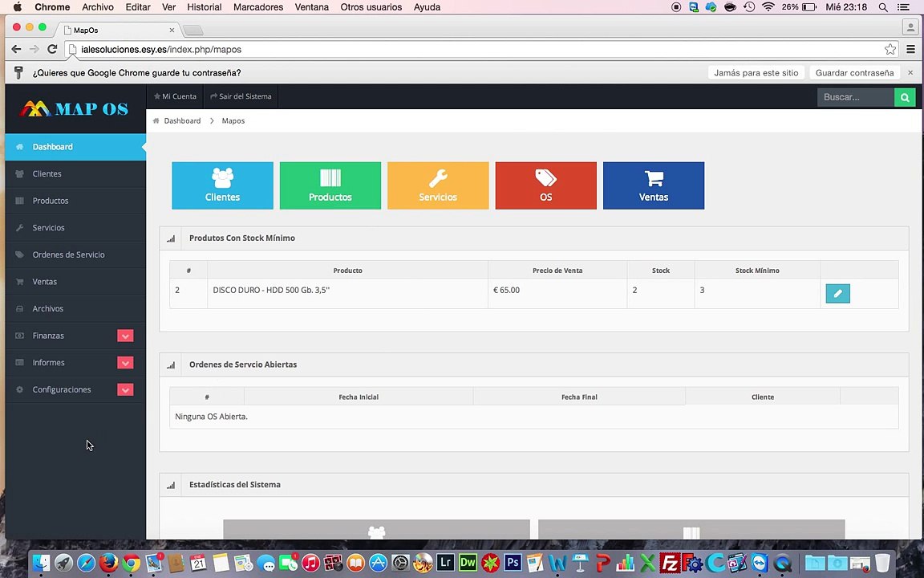Reload the page with the refresh icon
Screen dimensions: 924x578
point(52,50)
